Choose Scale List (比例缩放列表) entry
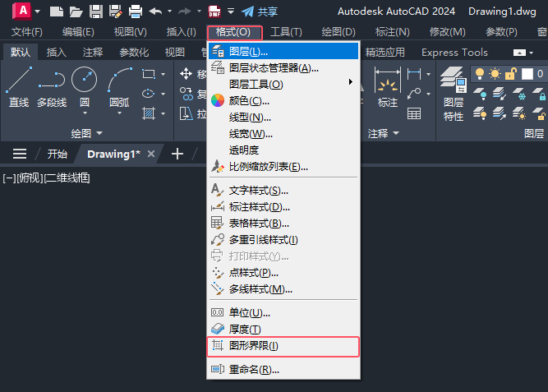This screenshot has height=392, width=548. point(283,167)
